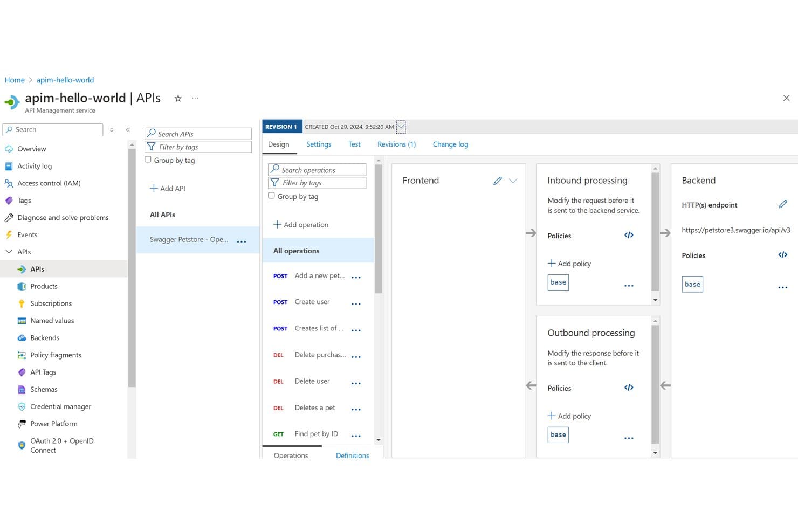Add policy in Outbound processing
The image size is (798, 532).
(569, 416)
